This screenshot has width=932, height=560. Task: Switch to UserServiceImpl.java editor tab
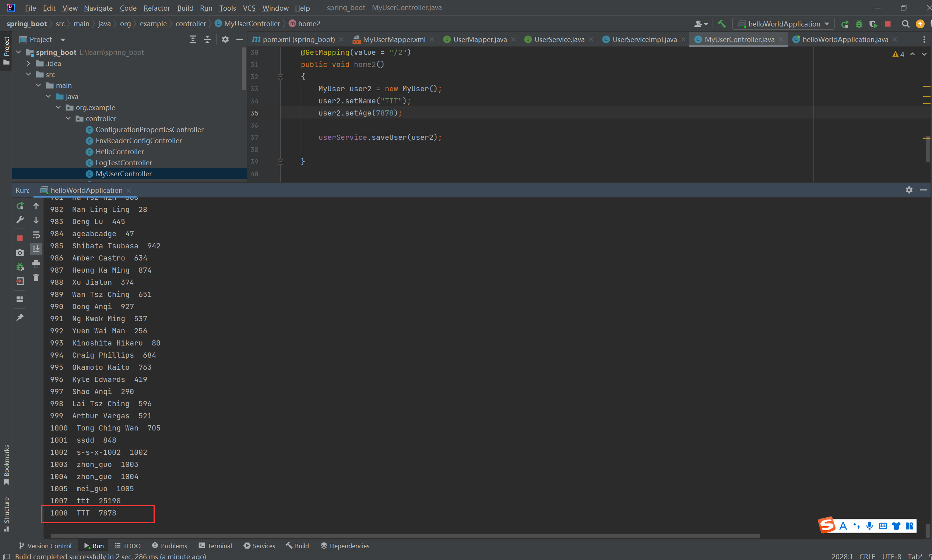click(x=644, y=39)
